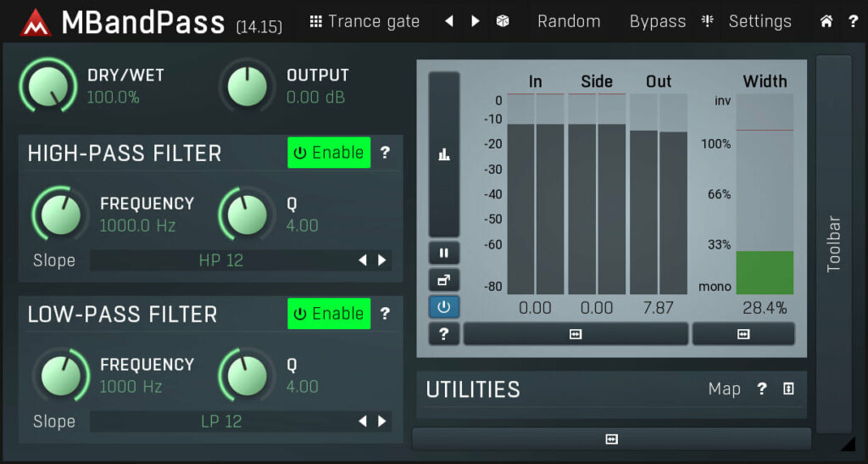Open the Trance gate preset menu
The height and width of the screenshot is (464, 868).
tap(364, 21)
